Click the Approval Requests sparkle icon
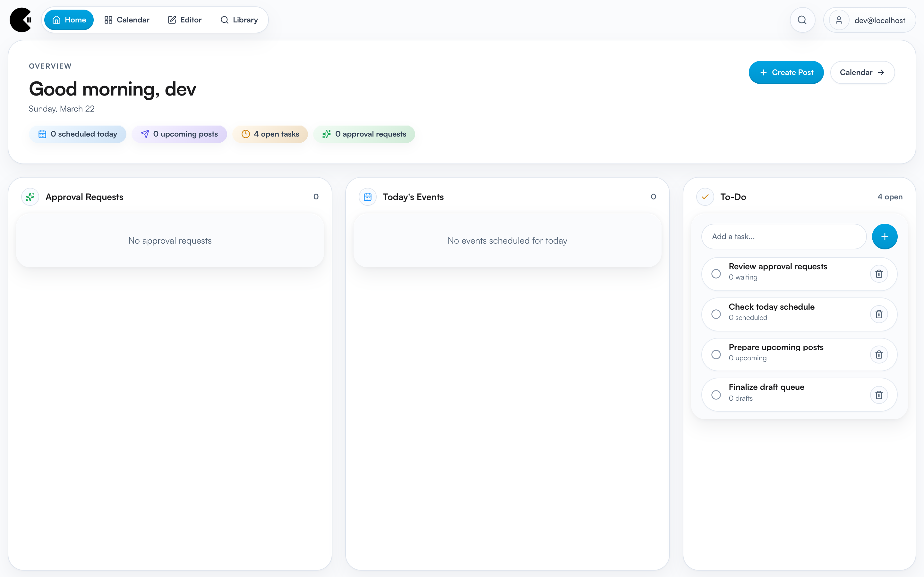 pyautogui.click(x=30, y=197)
